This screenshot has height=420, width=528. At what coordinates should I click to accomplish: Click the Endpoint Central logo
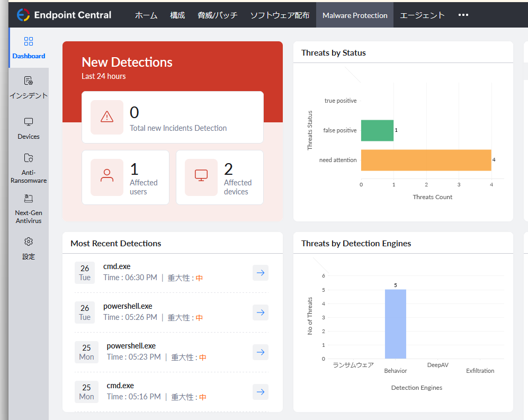click(64, 15)
